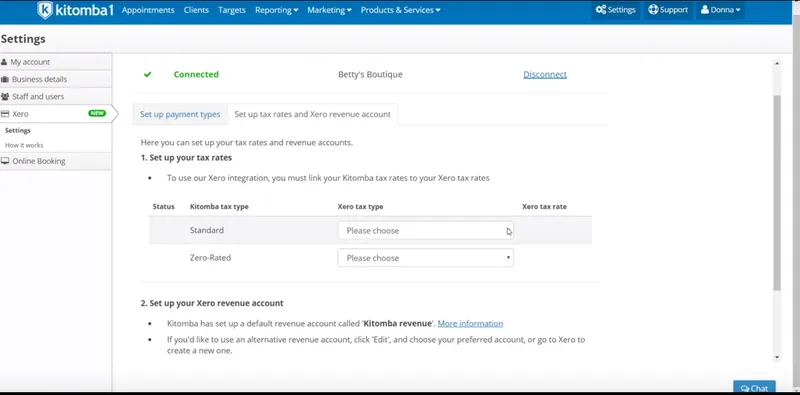This screenshot has height=395, width=800.
Task: Open the Clients page
Action: pos(196,10)
